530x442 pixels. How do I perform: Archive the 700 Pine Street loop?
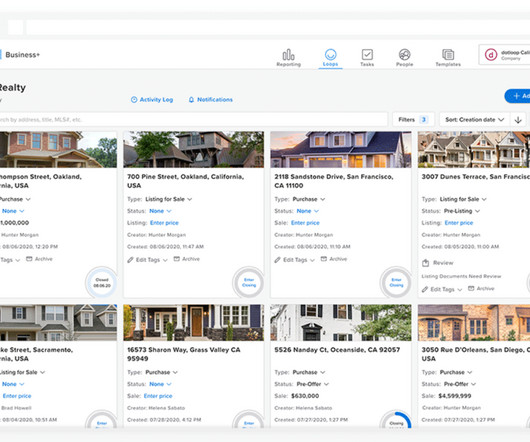(187, 259)
